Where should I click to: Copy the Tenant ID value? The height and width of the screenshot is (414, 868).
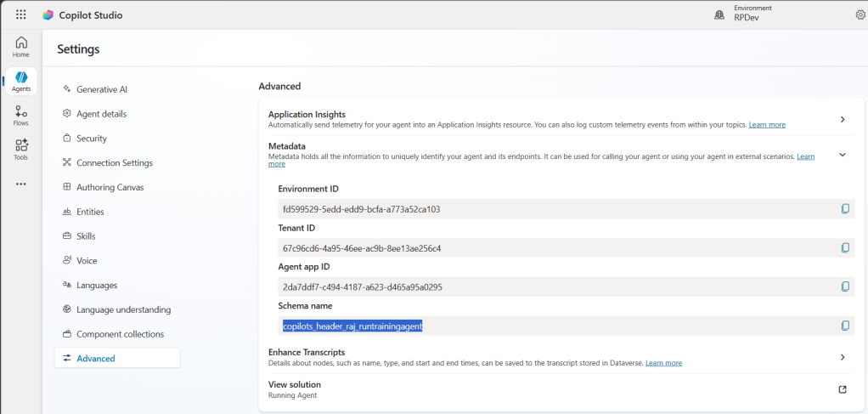click(x=845, y=248)
